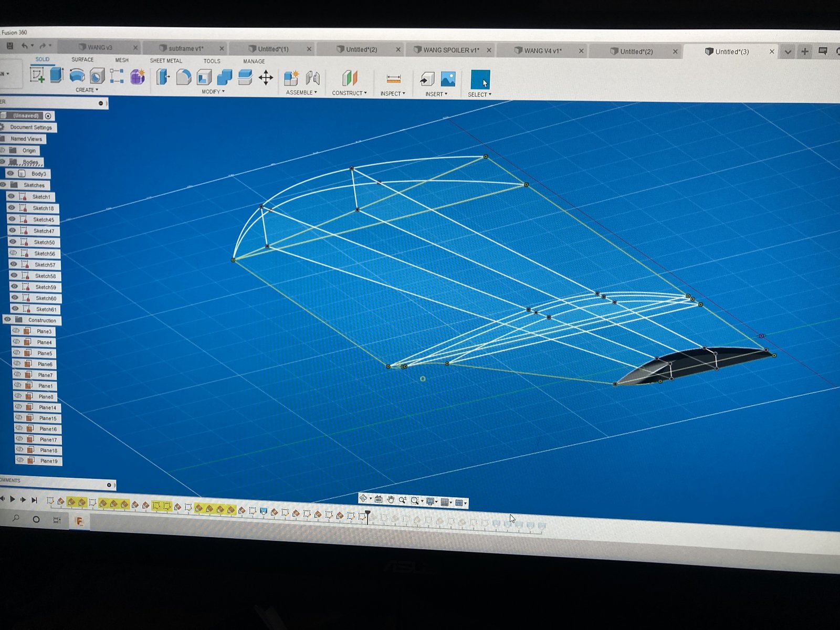This screenshot has height=630, width=840.
Task: Select the Offset Face tool
Action: [245, 78]
